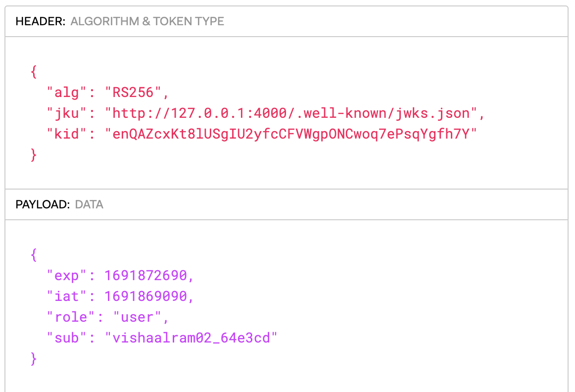Click the ALGORITHM & TOKEN TYPE heading
575x392 pixels.
(x=147, y=21)
